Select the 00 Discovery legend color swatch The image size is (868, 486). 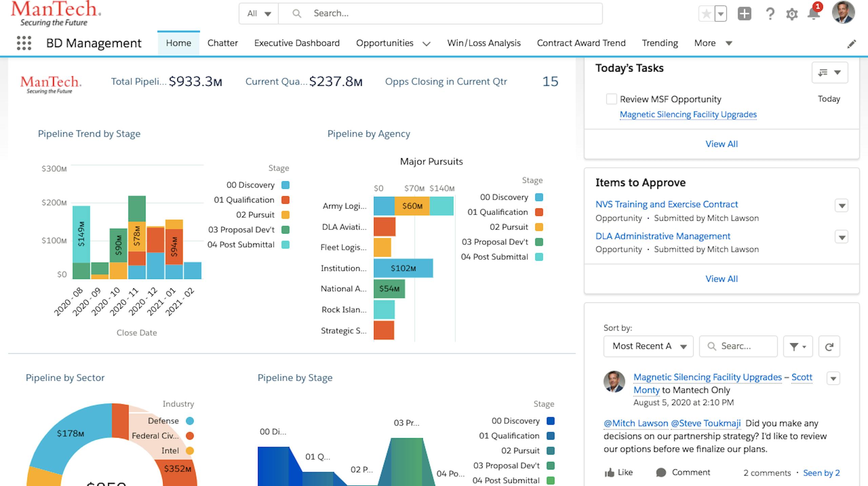tap(285, 185)
